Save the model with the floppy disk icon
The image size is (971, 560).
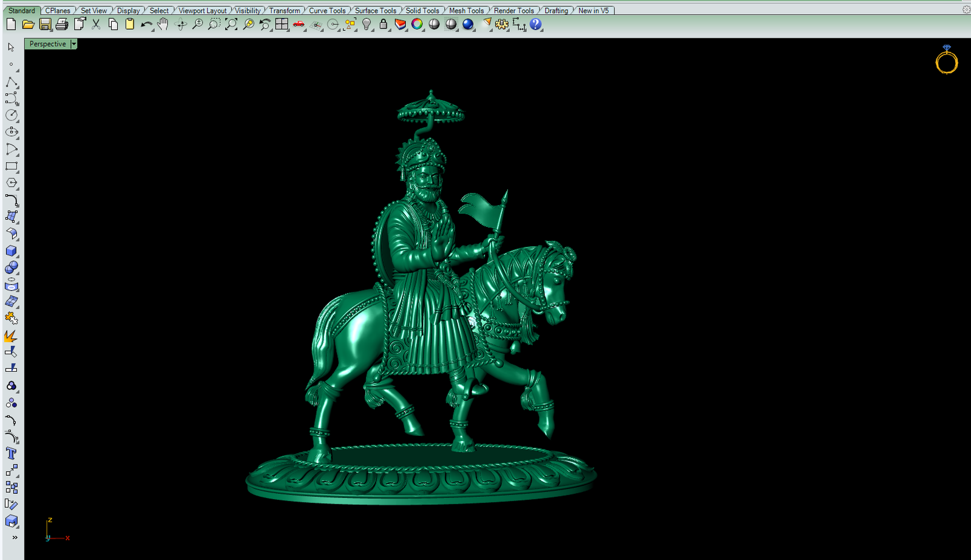coord(45,24)
